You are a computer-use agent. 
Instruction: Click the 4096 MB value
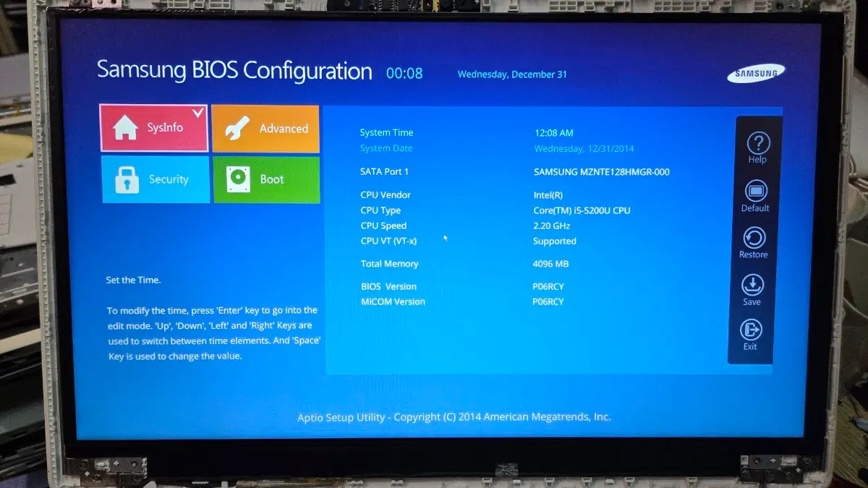pyautogui.click(x=551, y=264)
